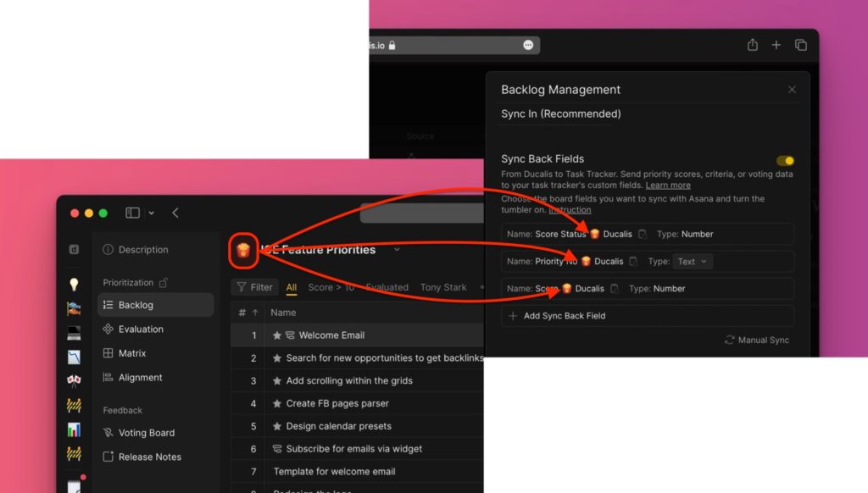Open the Instruction link
This screenshot has width=868, height=493.
tap(570, 210)
